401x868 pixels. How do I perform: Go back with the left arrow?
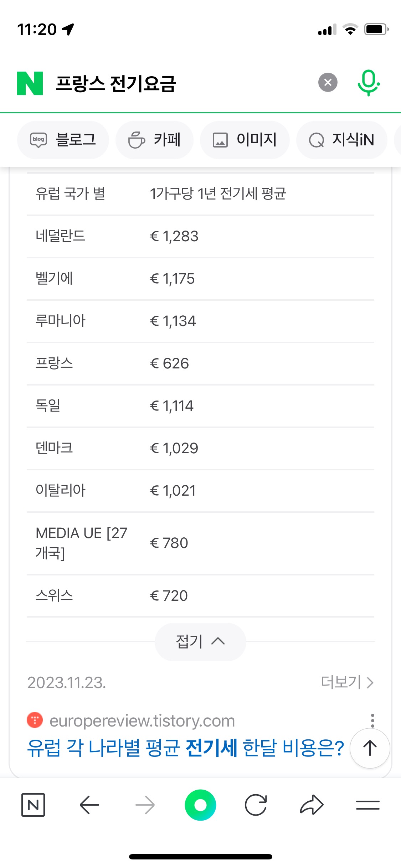coord(89,805)
